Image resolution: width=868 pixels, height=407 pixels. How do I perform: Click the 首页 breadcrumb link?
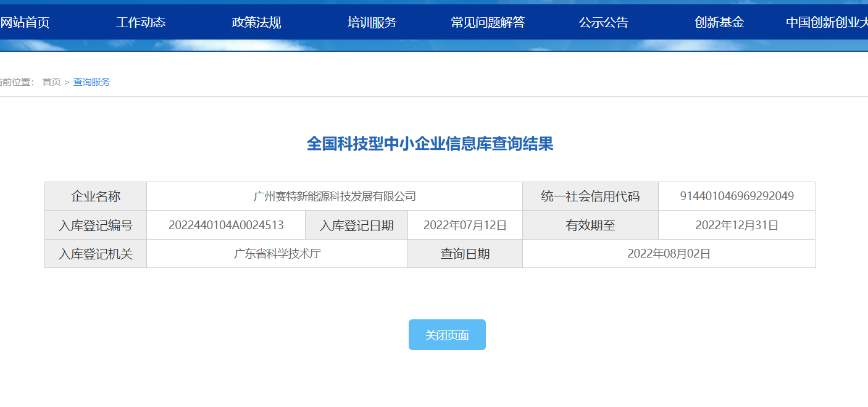pyautogui.click(x=51, y=82)
